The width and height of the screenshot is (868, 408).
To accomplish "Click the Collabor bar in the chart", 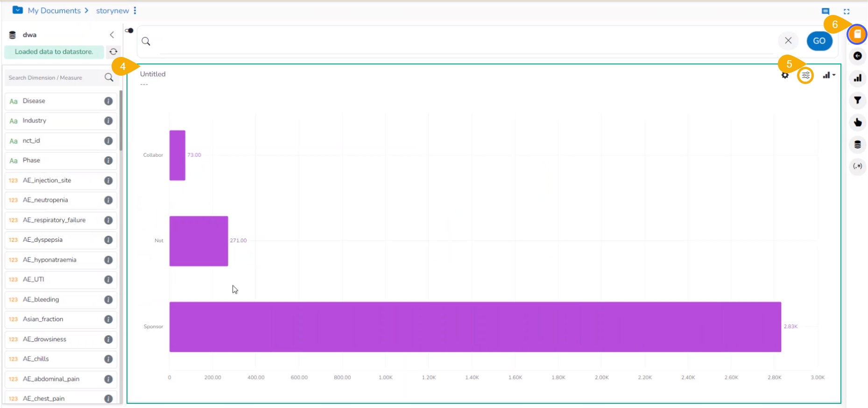I will coord(177,155).
